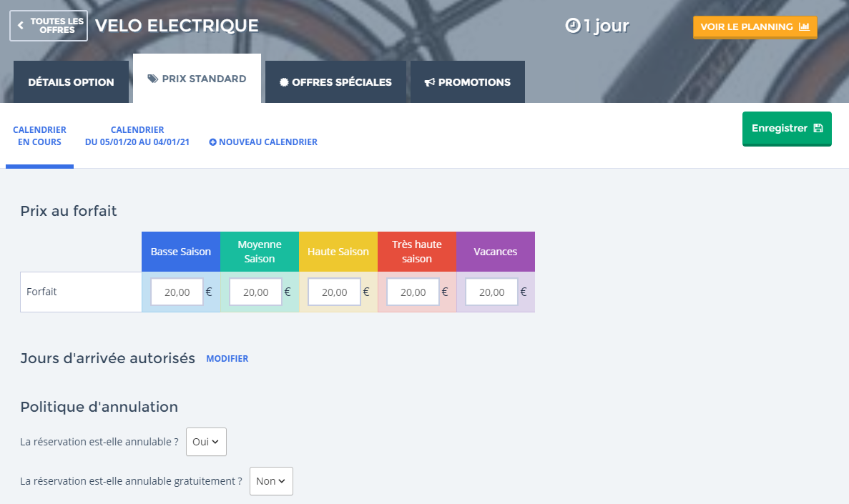849x504 pixels.
Task: Click the plus icon beside Nouveau Calendrier
Action: [212, 142]
